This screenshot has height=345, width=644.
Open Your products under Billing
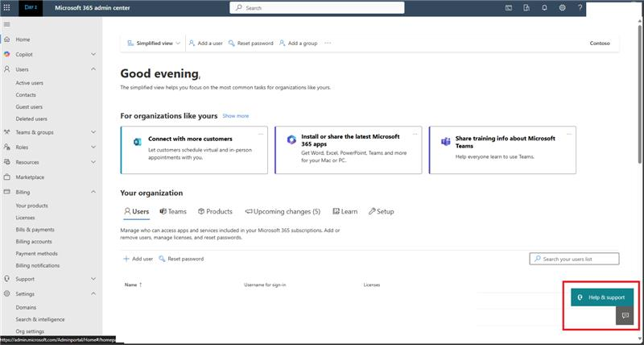click(32, 206)
